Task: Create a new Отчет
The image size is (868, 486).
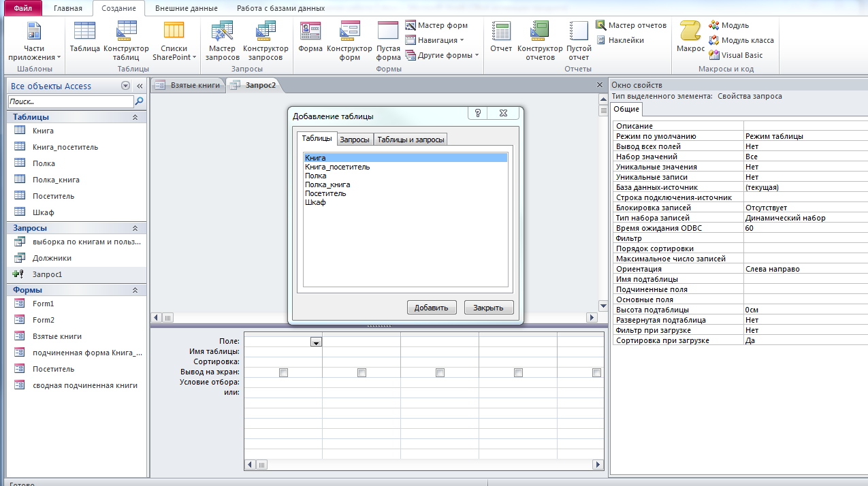Action: 501,37
